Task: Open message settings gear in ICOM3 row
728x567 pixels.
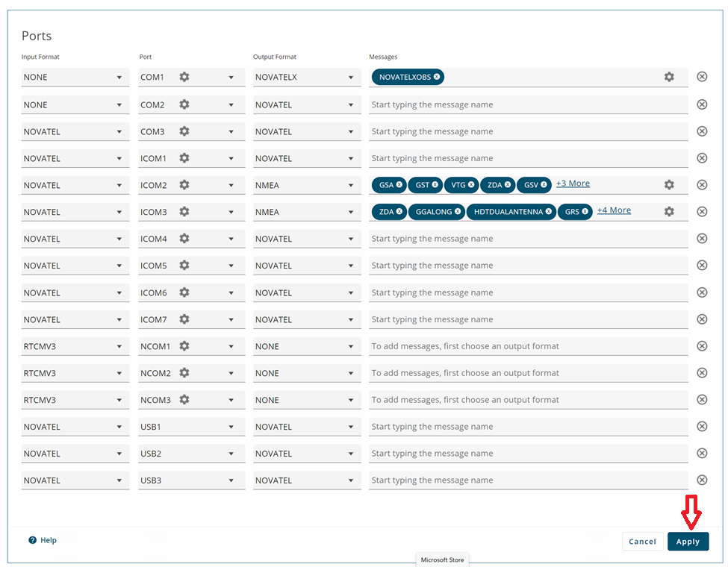Action: [669, 212]
